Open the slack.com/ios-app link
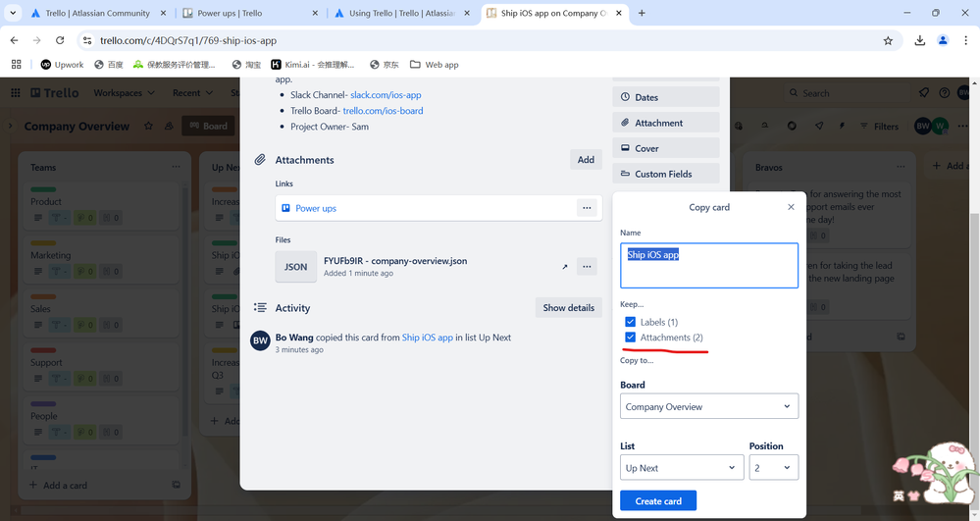The image size is (980, 521). (386, 95)
